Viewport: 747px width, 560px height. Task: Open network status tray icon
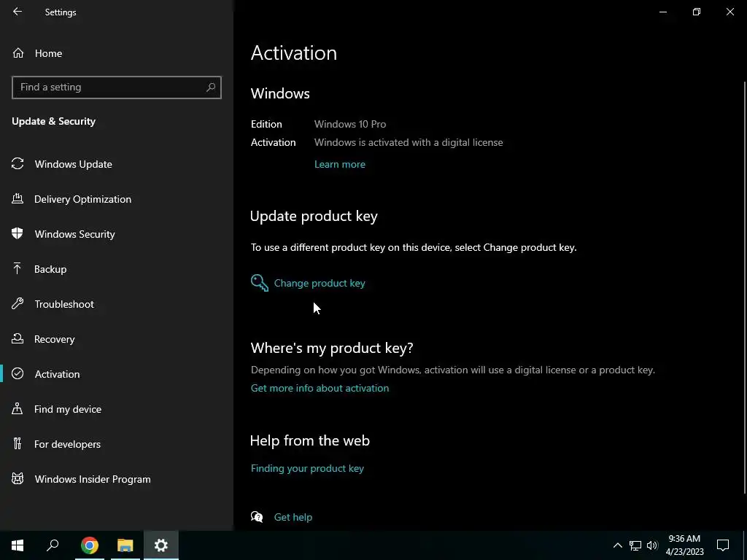tap(635, 545)
